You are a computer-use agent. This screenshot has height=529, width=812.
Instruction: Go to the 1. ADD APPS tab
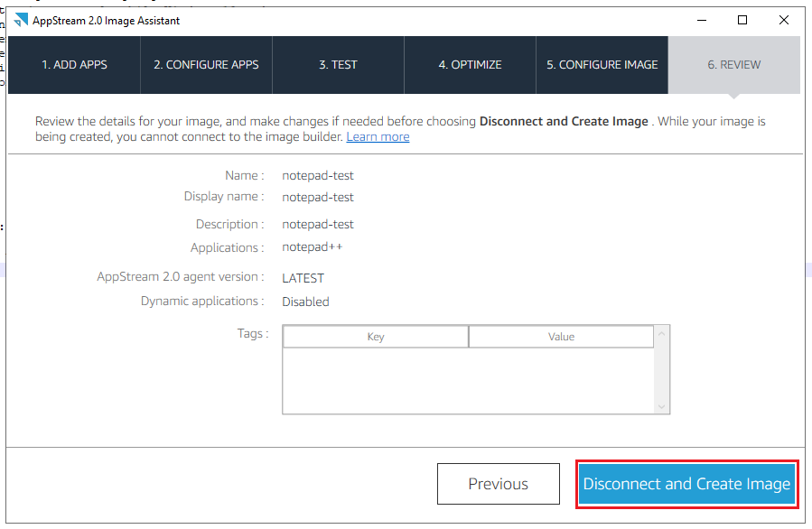[x=74, y=65]
